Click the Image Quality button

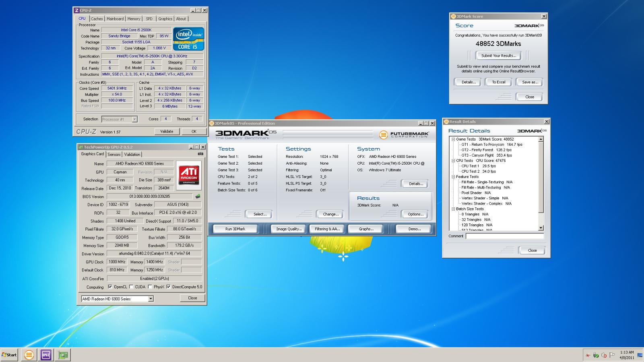tap(289, 229)
